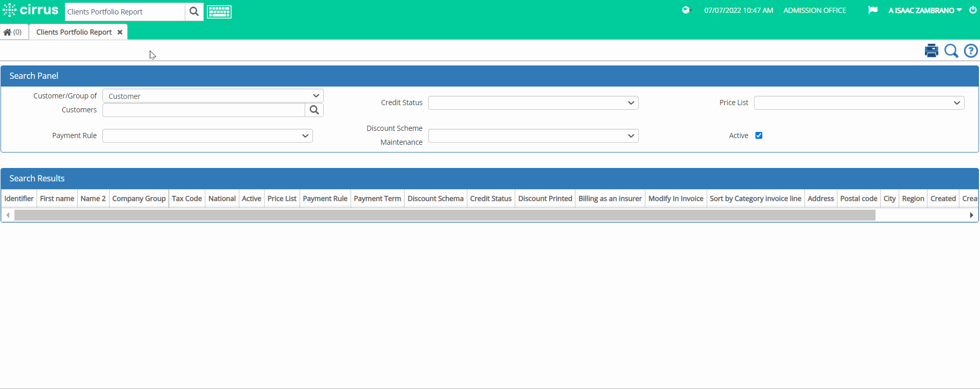Open the Customer/Group of dropdown
The image size is (980, 389).
point(213,96)
